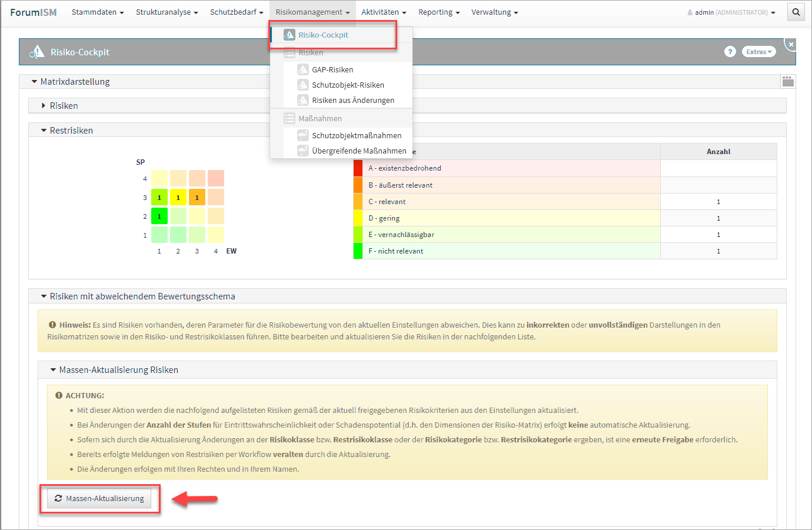
Task: Choose Übergreifende Maßnahmen menu entry
Action: [x=358, y=151]
